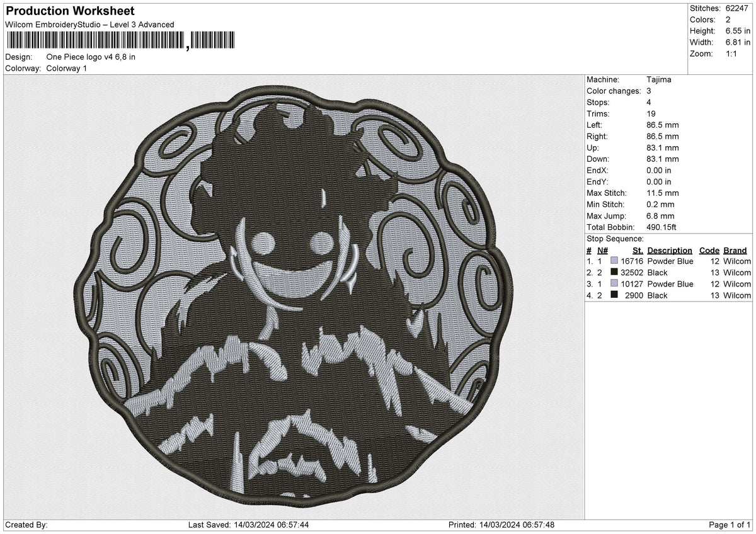The width and height of the screenshot is (756, 534).
Task: Click the embroidery design preview image
Action: (x=294, y=297)
